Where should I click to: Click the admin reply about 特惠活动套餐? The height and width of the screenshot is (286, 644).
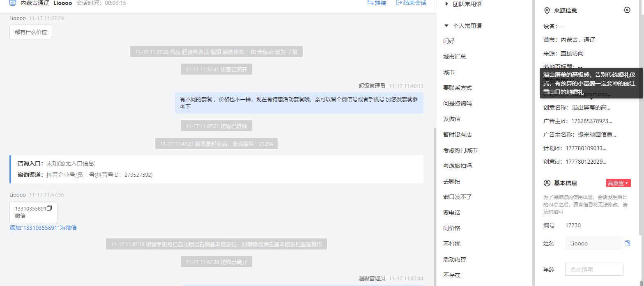299,103
